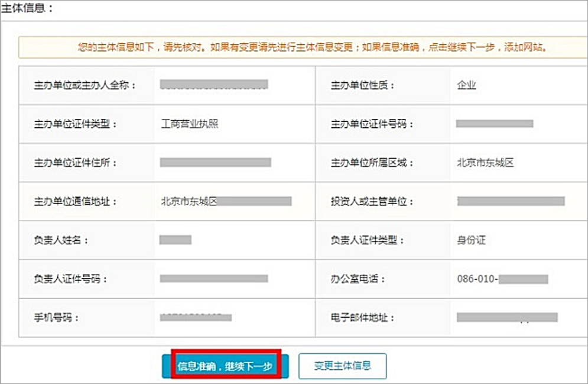Screen dimensions: 588x384
Task: Select the 手机号码 label
Action: point(56,318)
